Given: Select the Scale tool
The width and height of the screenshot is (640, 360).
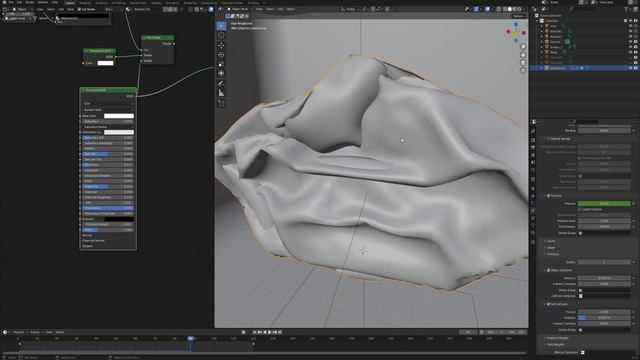Looking at the screenshot, I should tap(221, 64).
